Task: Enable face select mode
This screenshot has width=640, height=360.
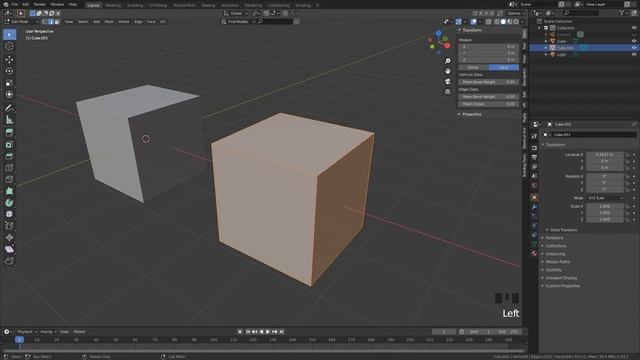Action: click(57, 22)
